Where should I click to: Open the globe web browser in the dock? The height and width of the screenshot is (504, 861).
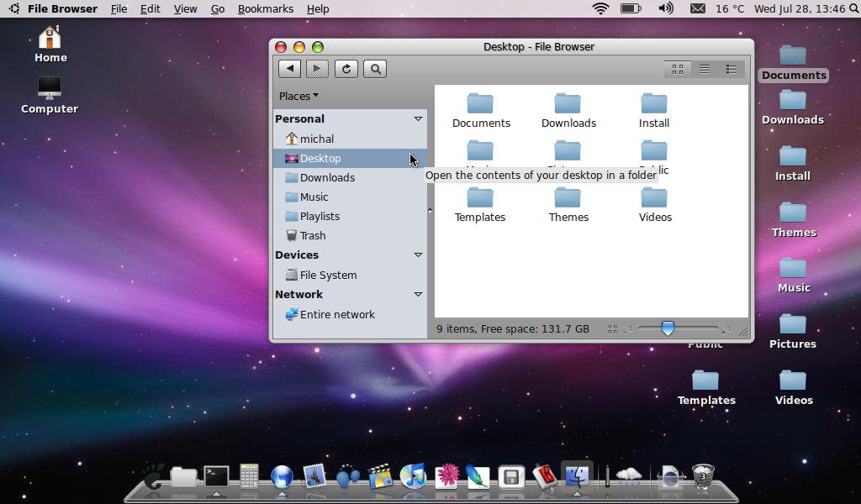tap(282, 476)
